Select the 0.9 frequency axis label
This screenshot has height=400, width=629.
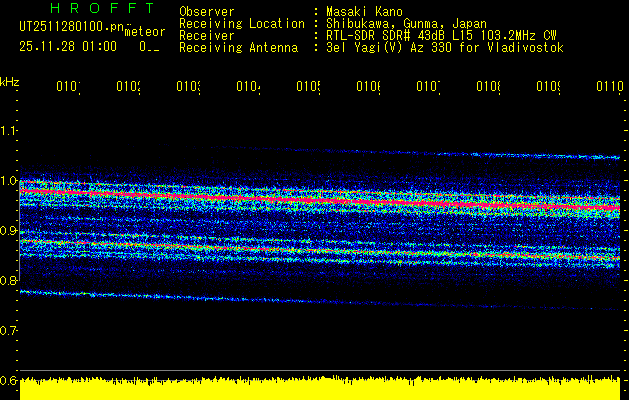[x=10, y=231]
